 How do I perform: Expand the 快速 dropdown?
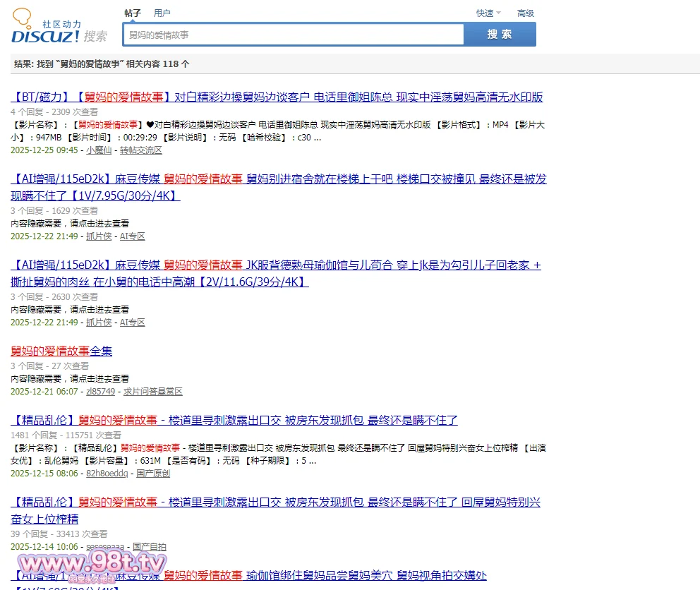(488, 13)
